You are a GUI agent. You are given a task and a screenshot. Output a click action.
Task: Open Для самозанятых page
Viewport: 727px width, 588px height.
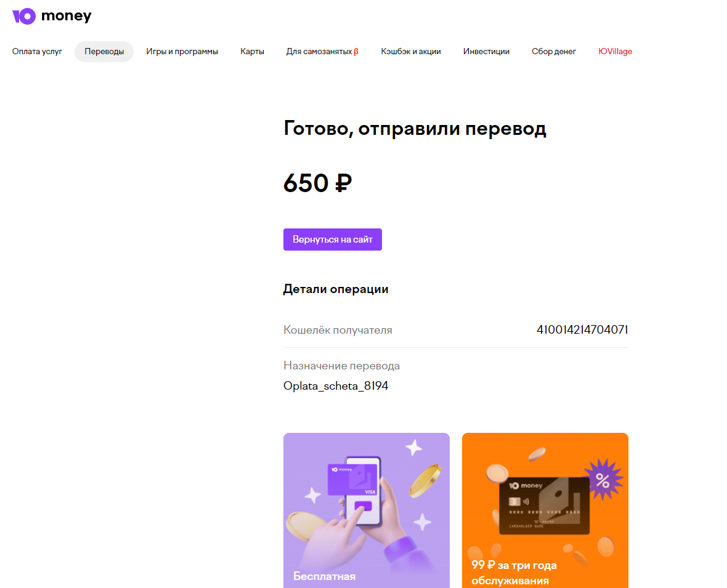tap(319, 52)
